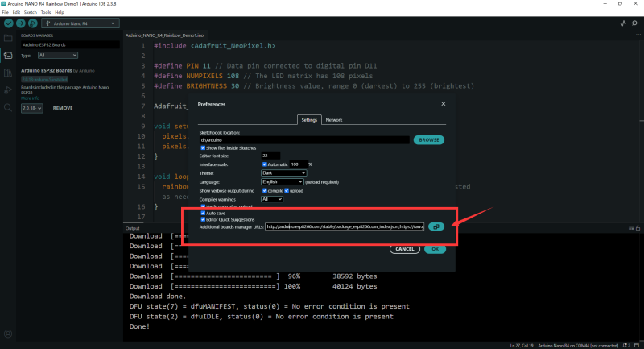The width and height of the screenshot is (644, 349).
Task: Toggle Show files inside Sketches checkbox
Action: (x=203, y=148)
